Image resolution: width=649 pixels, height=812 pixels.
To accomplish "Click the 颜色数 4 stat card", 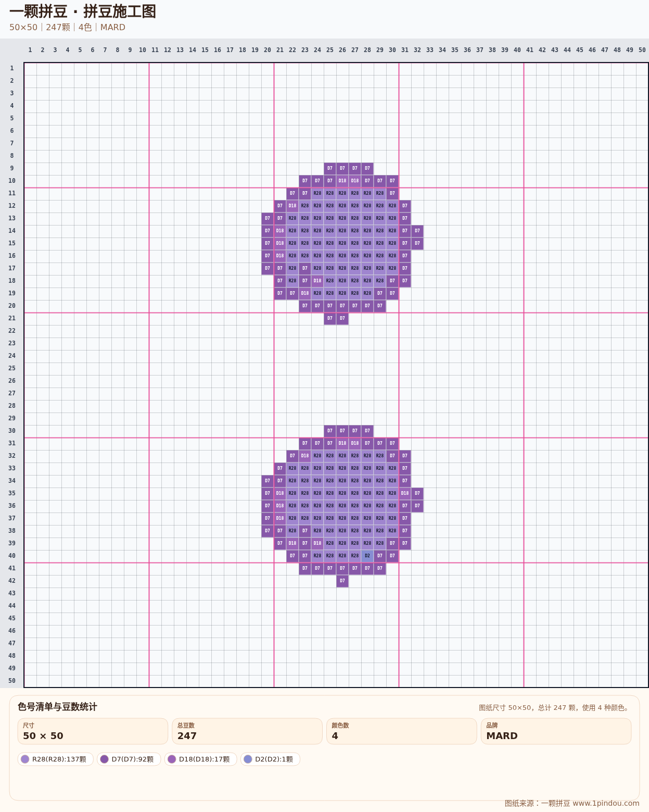I will [x=402, y=731].
